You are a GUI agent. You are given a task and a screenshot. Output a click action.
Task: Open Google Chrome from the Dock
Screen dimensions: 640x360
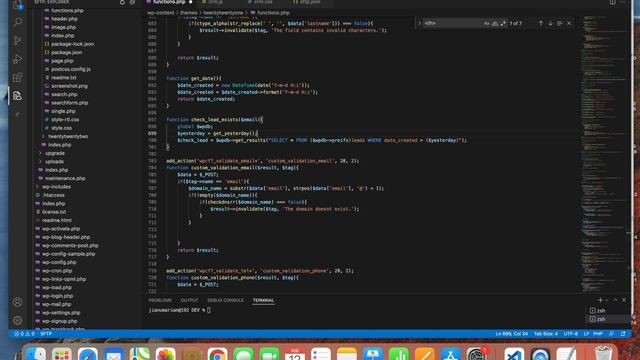pyautogui.click(x=218, y=354)
